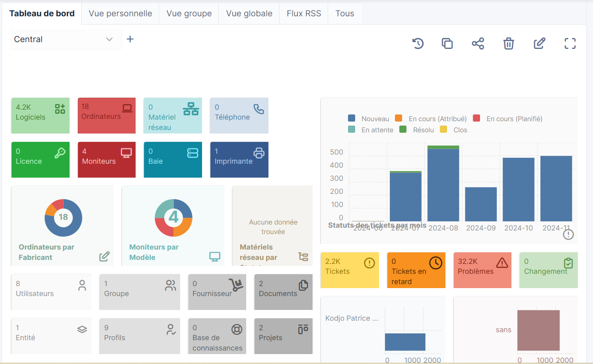Screen dimensions: 593x364
Task: Open the Tickets en retard card
Action: pyautogui.click(x=416, y=270)
